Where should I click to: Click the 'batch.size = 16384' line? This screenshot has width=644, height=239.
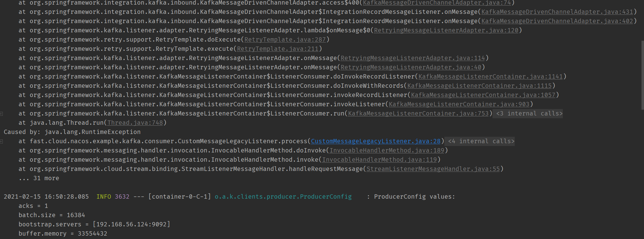pos(52,215)
